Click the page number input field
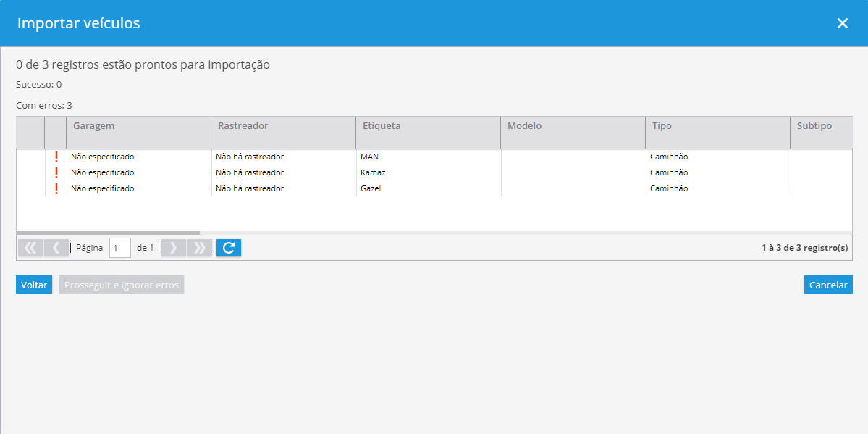Image resolution: width=868 pixels, height=434 pixels. coord(120,249)
